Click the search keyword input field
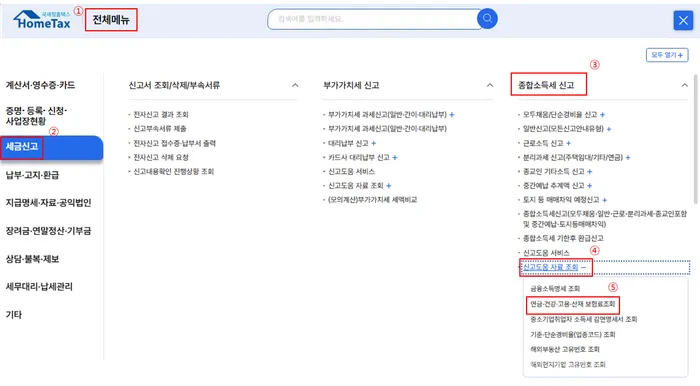This screenshot has width=700, height=386. tap(373, 19)
